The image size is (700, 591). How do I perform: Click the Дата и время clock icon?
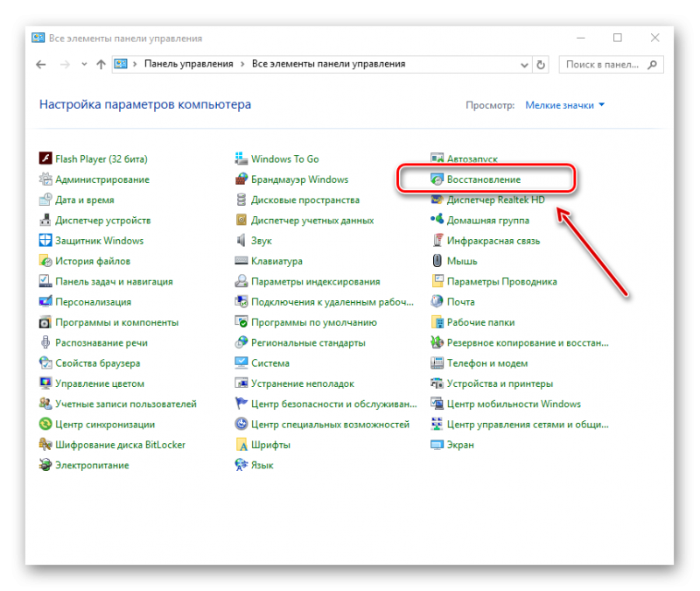[x=45, y=200]
